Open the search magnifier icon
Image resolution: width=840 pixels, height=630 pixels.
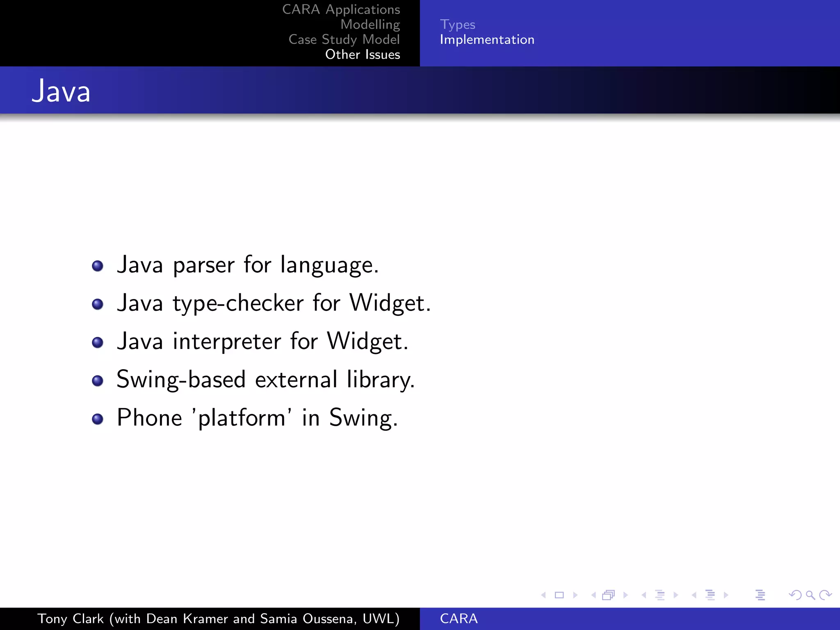point(810,595)
